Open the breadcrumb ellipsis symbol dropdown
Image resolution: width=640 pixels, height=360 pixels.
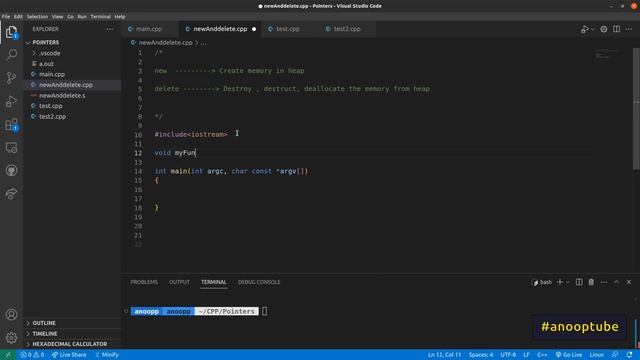(203, 42)
